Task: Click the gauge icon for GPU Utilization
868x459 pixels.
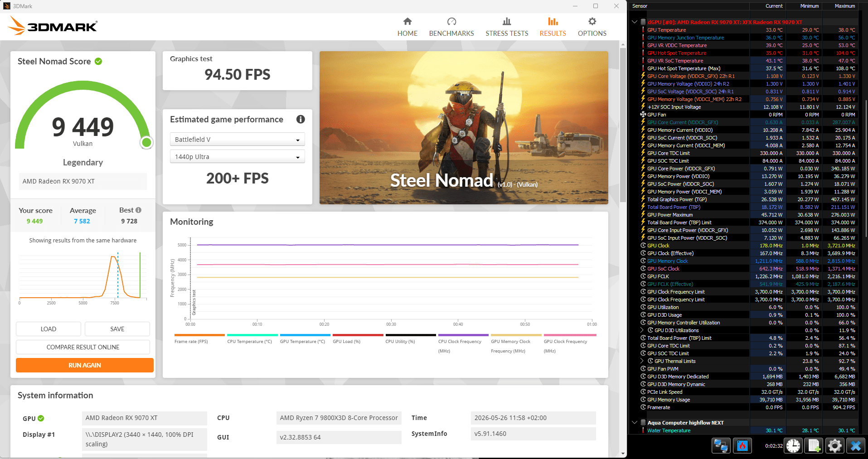Action: [643, 307]
